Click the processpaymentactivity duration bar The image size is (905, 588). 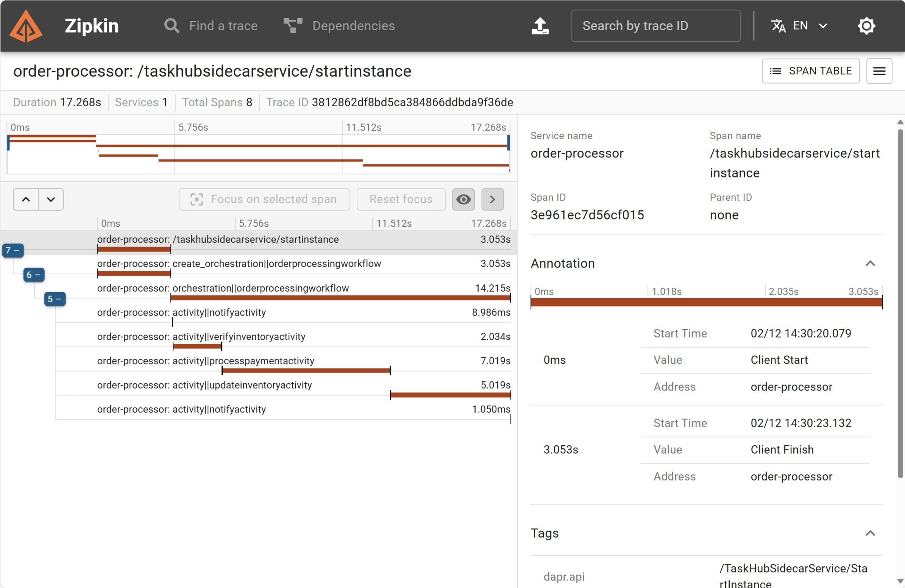pyautogui.click(x=306, y=370)
